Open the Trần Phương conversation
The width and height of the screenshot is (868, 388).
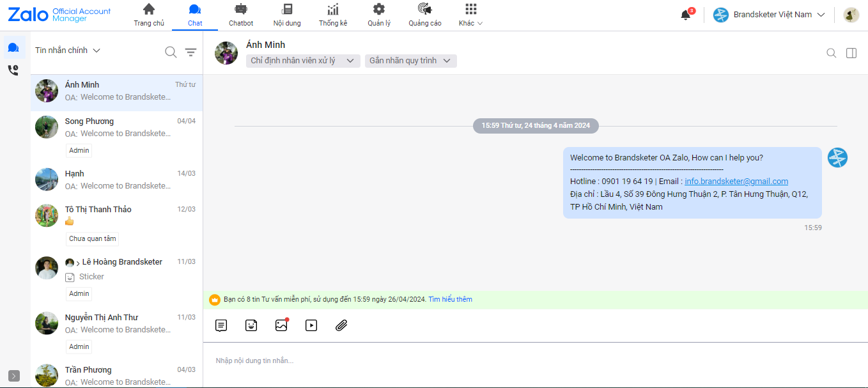coord(117,374)
